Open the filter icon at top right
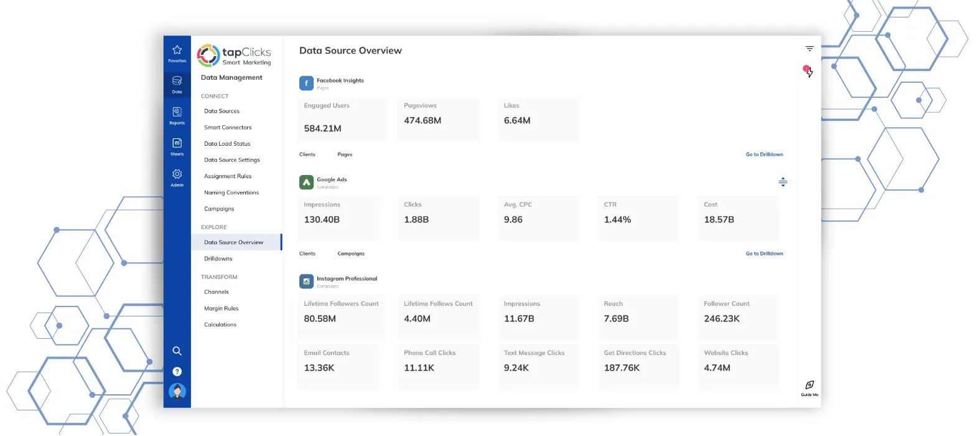The image size is (980, 436). [810, 49]
